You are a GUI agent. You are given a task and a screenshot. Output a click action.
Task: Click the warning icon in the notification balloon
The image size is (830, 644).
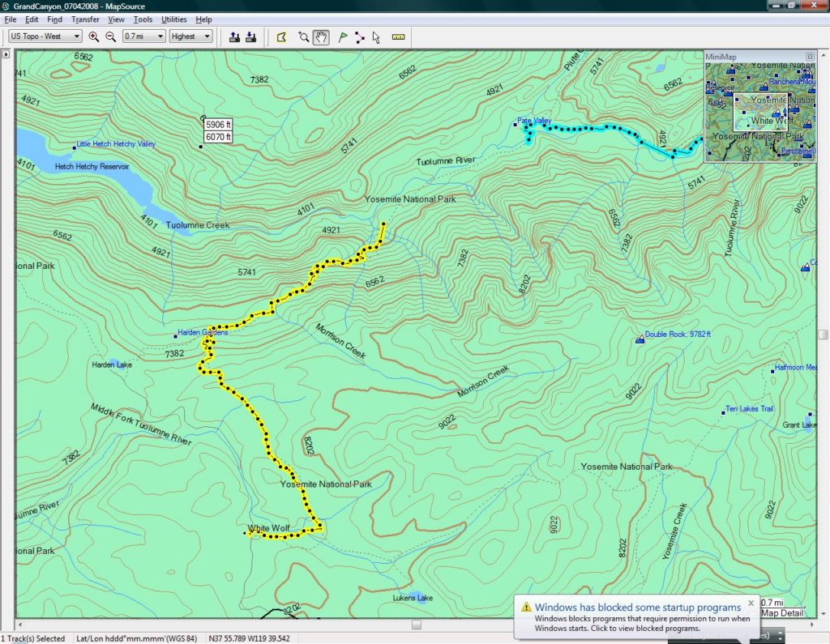point(525,607)
